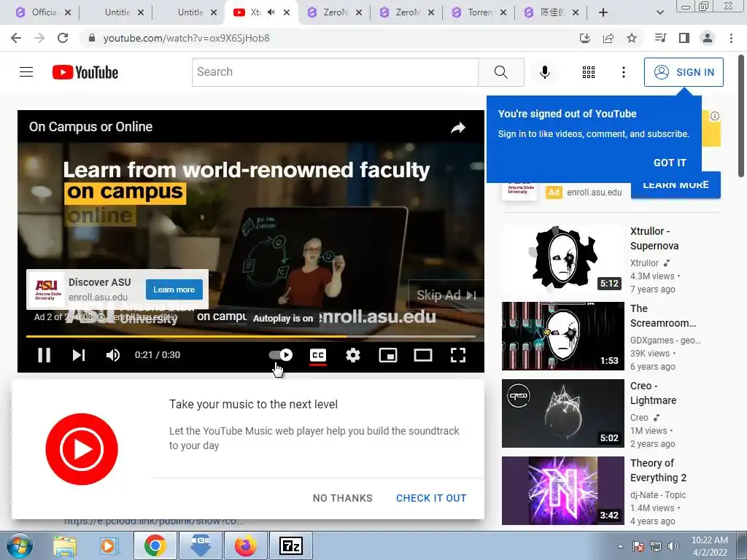Open enroll.asu.edu ad link in sidebar
747x560 pixels.
point(594,192)
